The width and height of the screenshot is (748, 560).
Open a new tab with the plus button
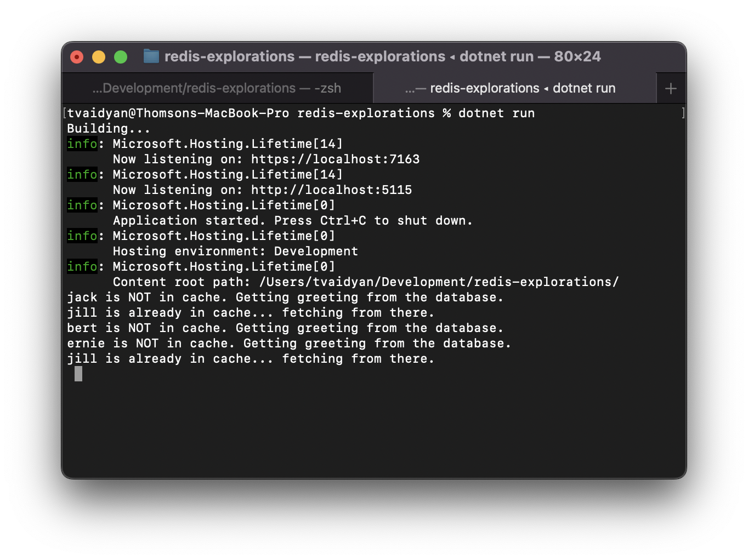coord(671,88)
